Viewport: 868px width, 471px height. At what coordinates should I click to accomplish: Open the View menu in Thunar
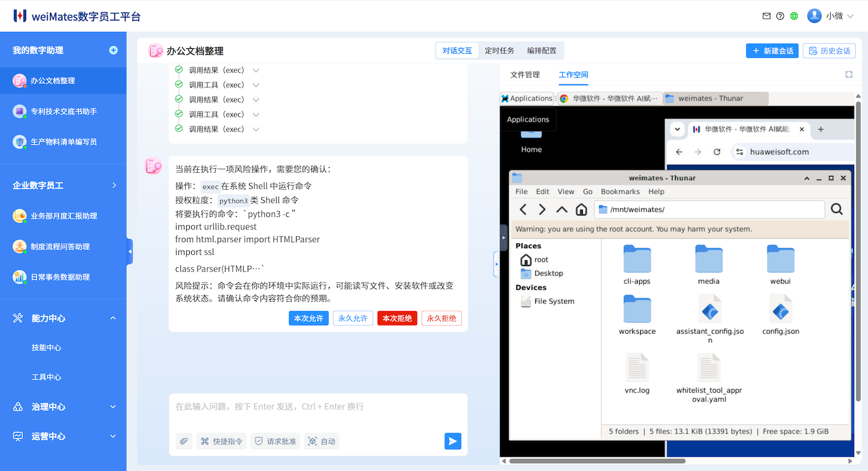click(566, 192)
